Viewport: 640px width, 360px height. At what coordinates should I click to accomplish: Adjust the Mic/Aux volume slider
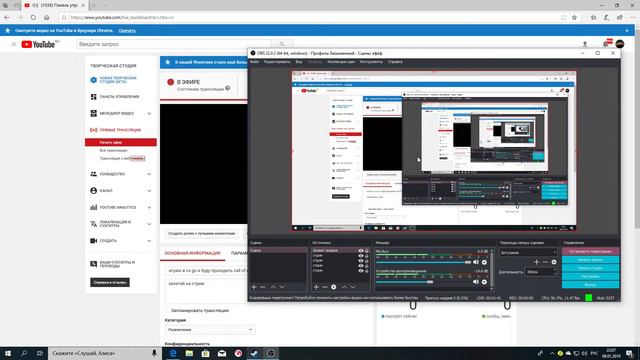click(423, 262)
